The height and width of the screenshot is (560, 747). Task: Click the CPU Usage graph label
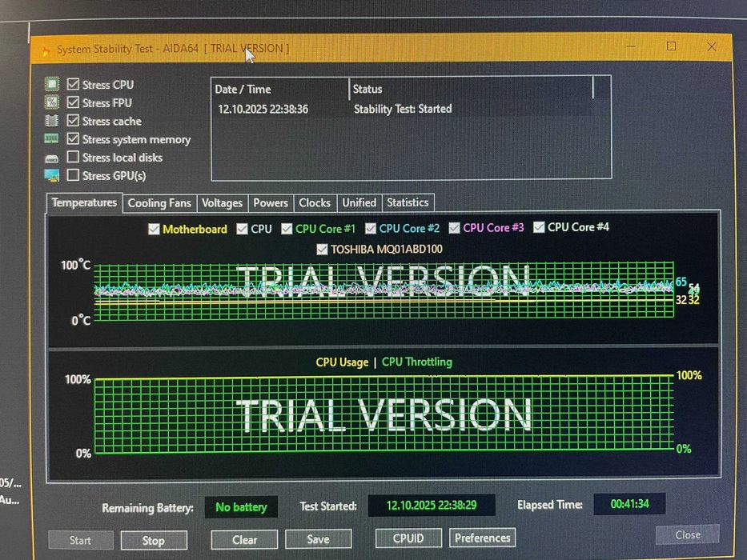[x=342, y=362]
